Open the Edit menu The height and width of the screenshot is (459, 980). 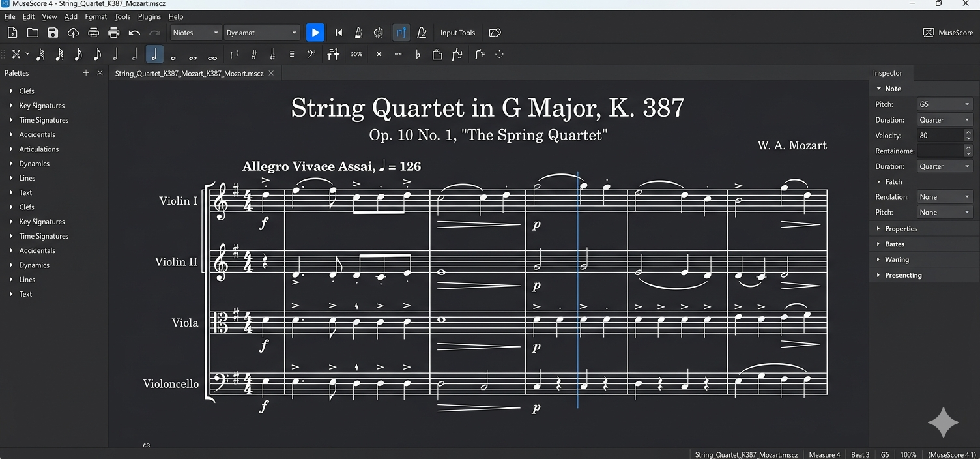(29, 16)
